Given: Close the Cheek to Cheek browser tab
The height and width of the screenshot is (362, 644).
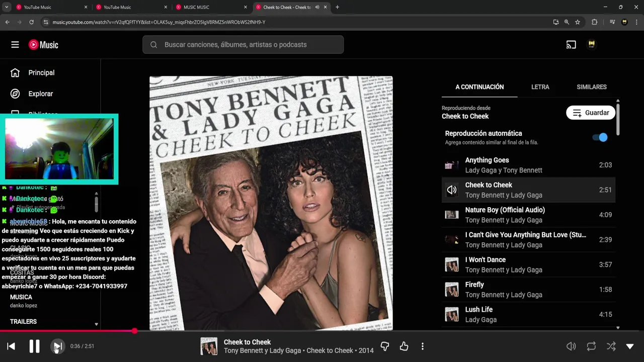Looking at the screenshot, I should coord(326,7).
